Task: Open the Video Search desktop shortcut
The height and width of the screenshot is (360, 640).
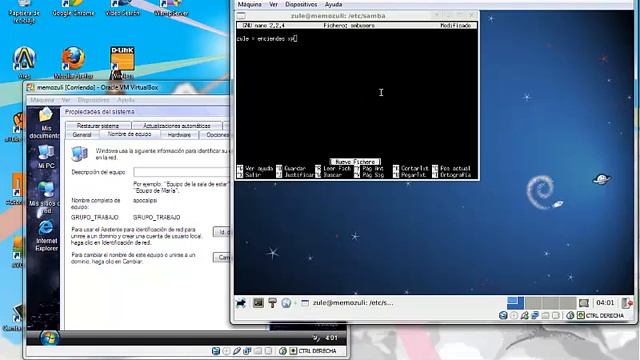Action: [x=122, y=8]
